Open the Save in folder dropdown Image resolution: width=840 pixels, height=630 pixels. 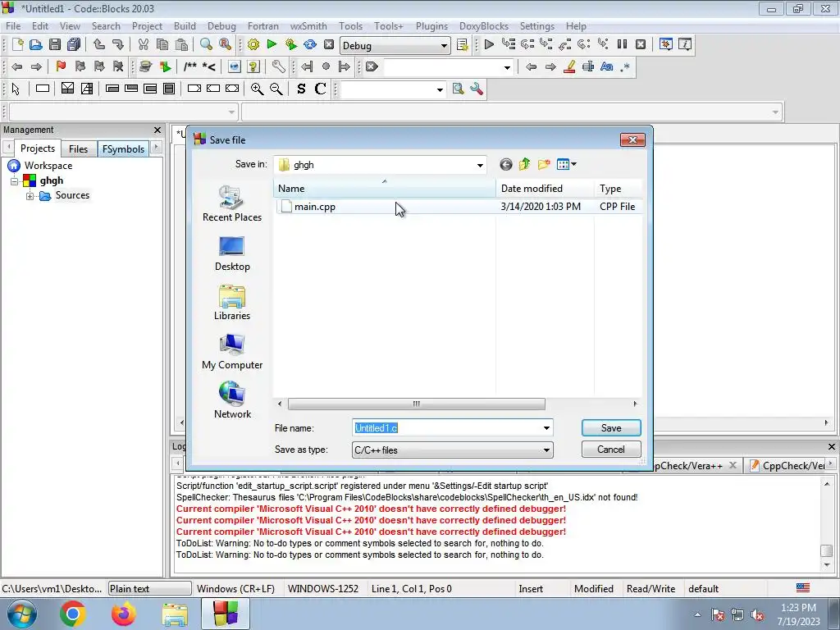480,165
